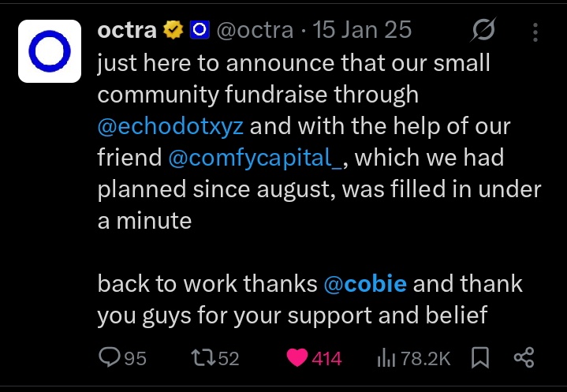The height and width of the screenshot is (392, 567).
Task: Bookmark this octra post
Action: coord(479,358)
